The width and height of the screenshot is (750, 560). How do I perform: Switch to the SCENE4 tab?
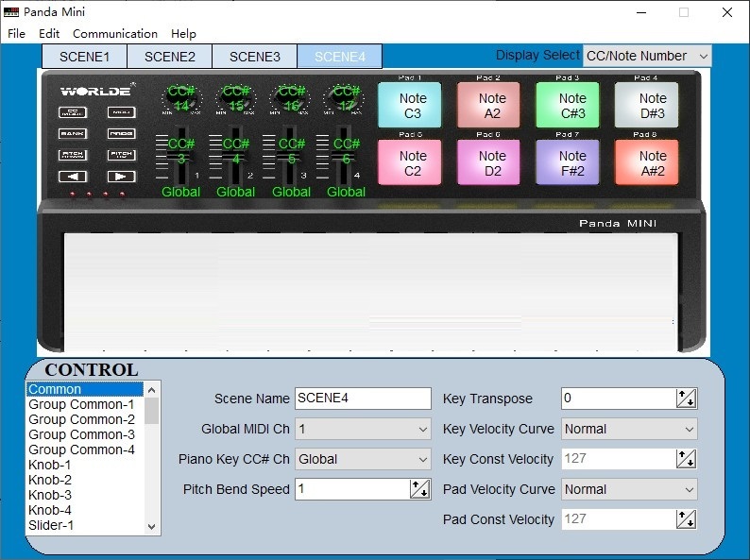(340, 57)
